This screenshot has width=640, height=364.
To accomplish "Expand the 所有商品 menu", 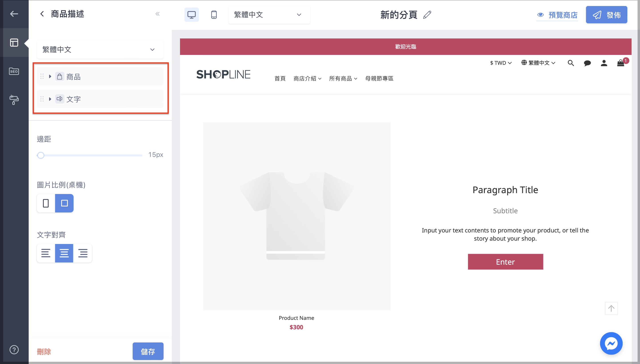I will (343, 78).
